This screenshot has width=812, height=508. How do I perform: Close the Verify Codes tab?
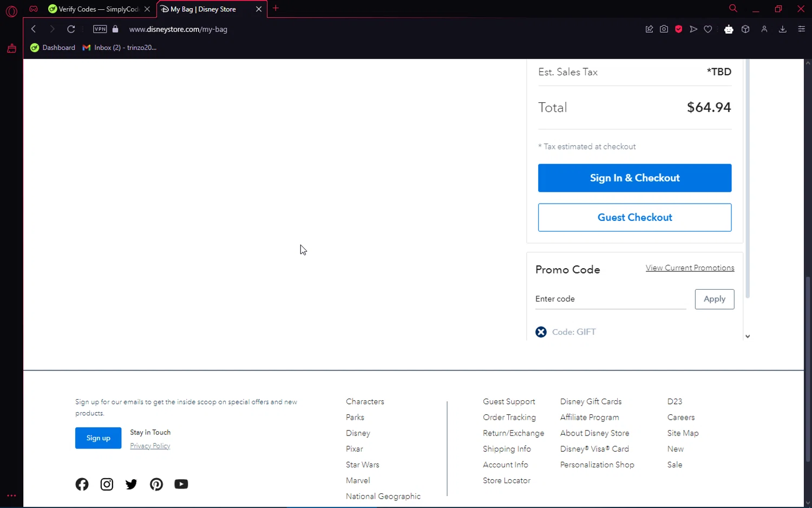click(147, 9)
